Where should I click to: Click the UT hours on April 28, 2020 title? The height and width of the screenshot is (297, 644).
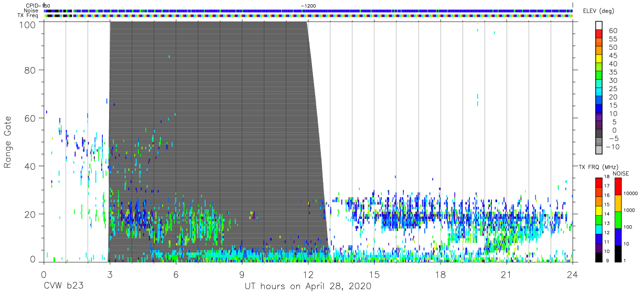(x=308, y=287)
